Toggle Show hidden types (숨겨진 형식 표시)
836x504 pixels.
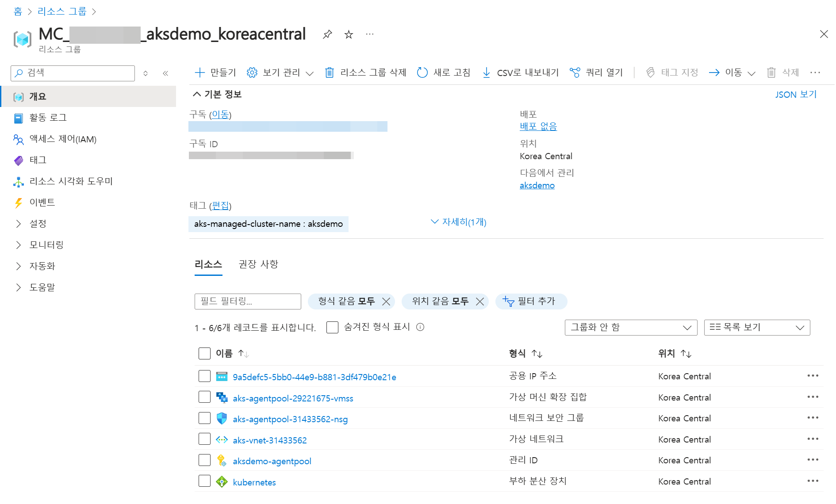coord(332,327)
